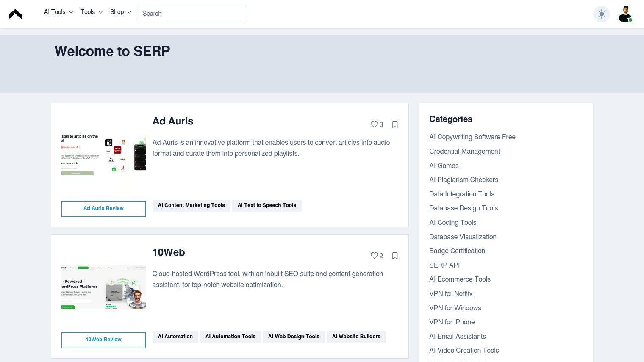Bookmark the 10Web tool
644x362 pixels.
[x=395, y=256]
